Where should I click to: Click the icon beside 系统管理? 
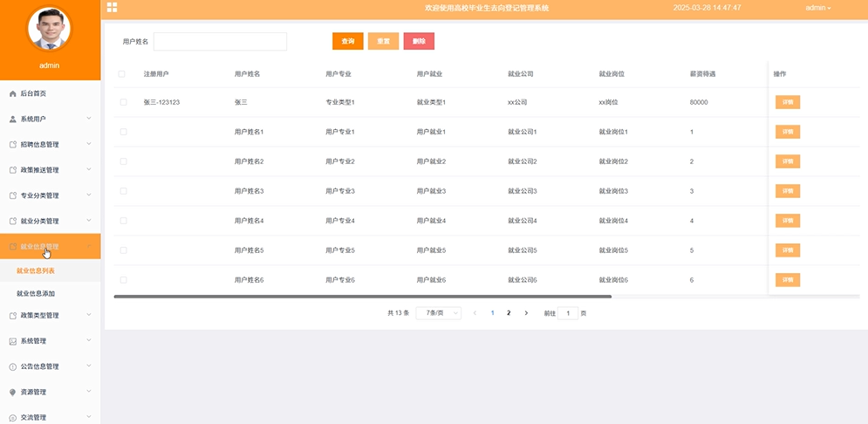[12, 341]
